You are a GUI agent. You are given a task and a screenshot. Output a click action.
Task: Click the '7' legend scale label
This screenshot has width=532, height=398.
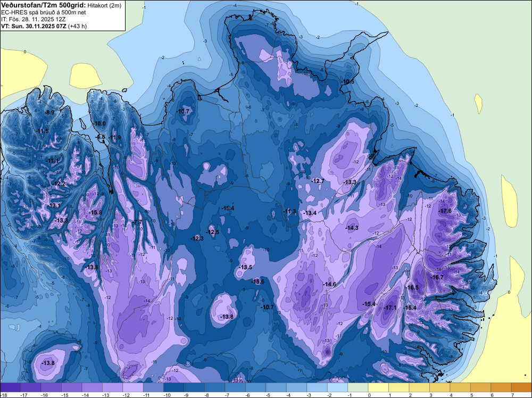click(513, 395)
